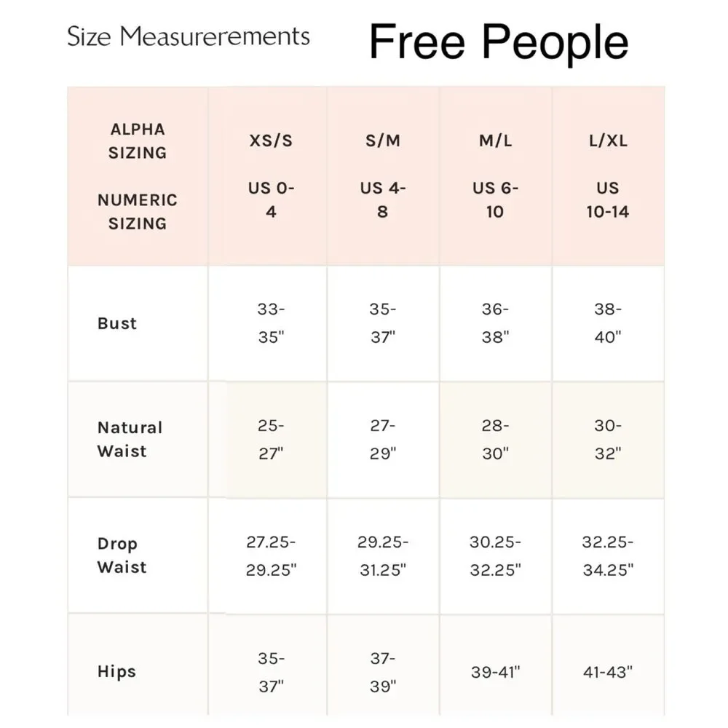Click the XS/S column header
This screenshot has height=728, width=728.
271,141
